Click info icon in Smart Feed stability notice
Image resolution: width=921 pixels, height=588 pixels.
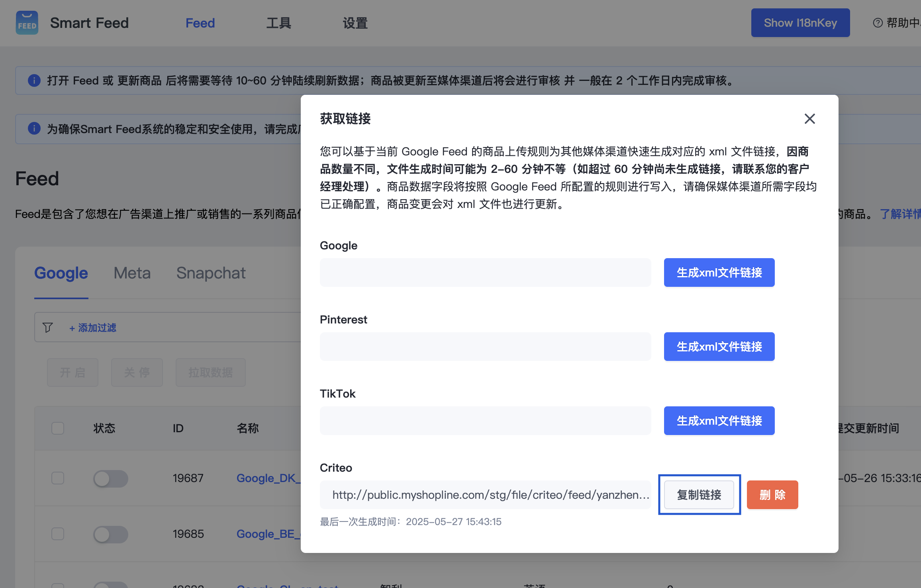coord(34,129)
